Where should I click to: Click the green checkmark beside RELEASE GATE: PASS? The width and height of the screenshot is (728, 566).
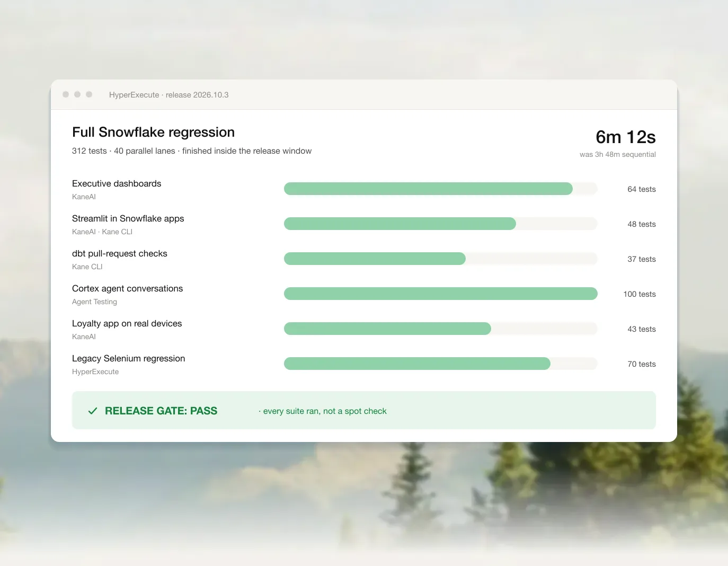coord(93,411)
